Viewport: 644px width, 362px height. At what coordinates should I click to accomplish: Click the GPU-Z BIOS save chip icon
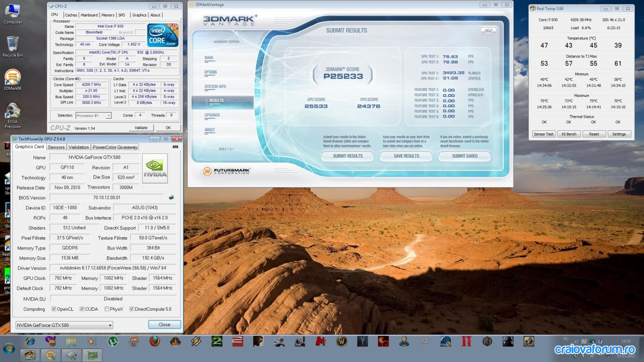(x=171, y=197)
